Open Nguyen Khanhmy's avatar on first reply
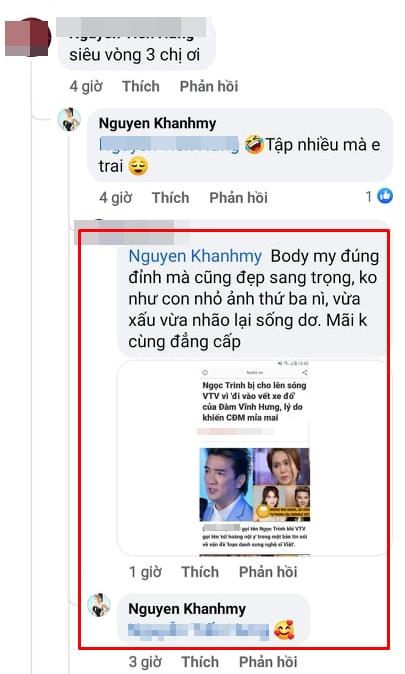 coord(70,119)
